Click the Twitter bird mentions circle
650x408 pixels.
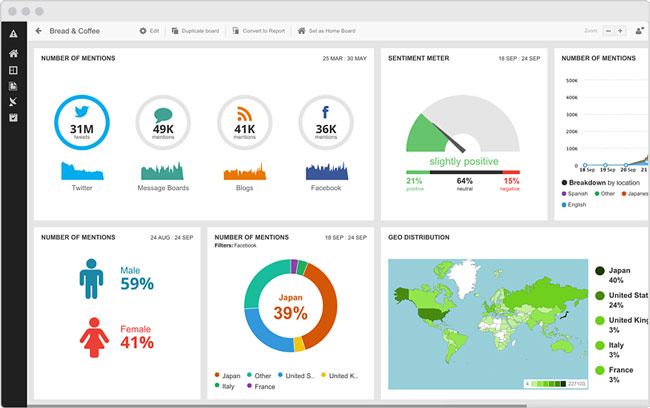tap(81, 126)
